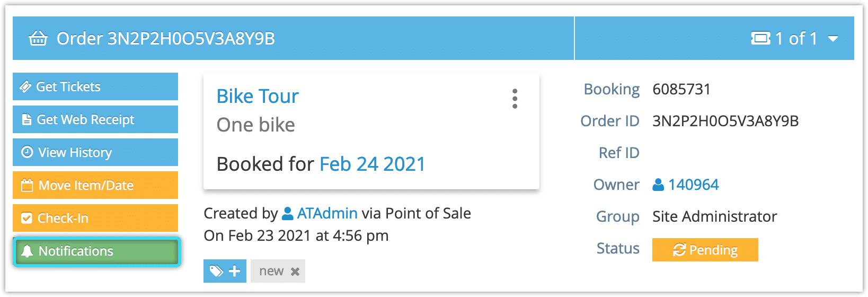Open the Notifications button
Screen dimensions: 868x297
coord(96,251)
